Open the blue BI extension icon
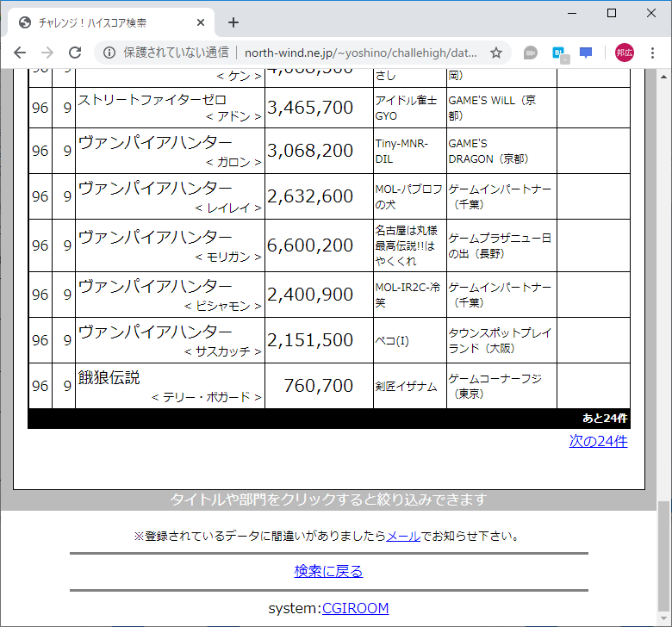672x627 pixels. click(559, 53)
